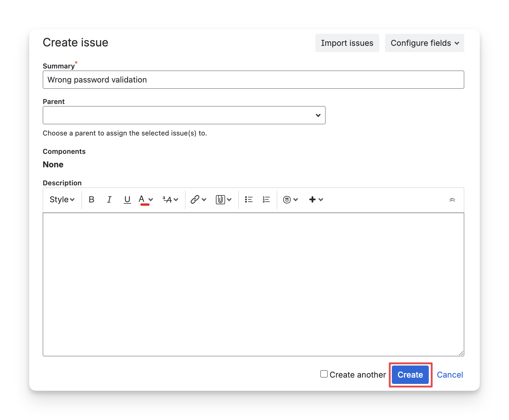Click the attachment paperclip icon
Image resolution: width=509 pixels, height=420 pixels.
click(x=220, y=200)
